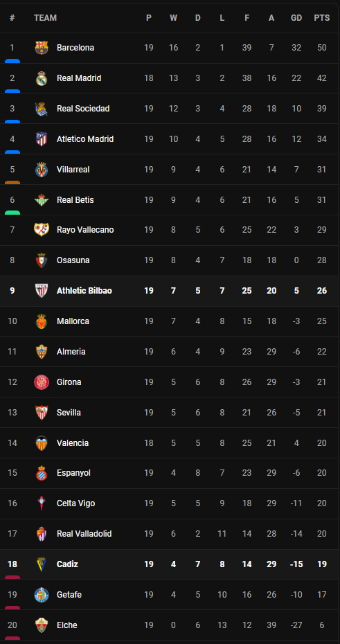This screenshot has height=644, width=340.
Task: Click the Elche crest icon
Action: pyautogui.click(x=42, y=625)
